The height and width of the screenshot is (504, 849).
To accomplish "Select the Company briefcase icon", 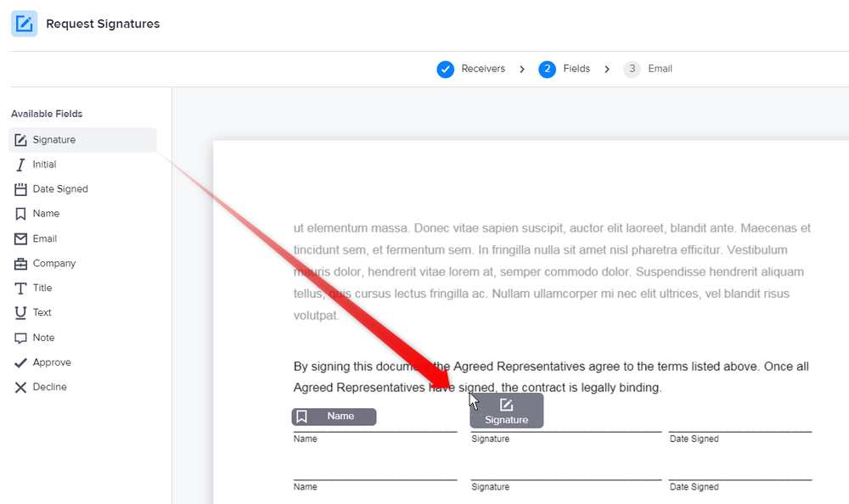I will coord(20,264).
